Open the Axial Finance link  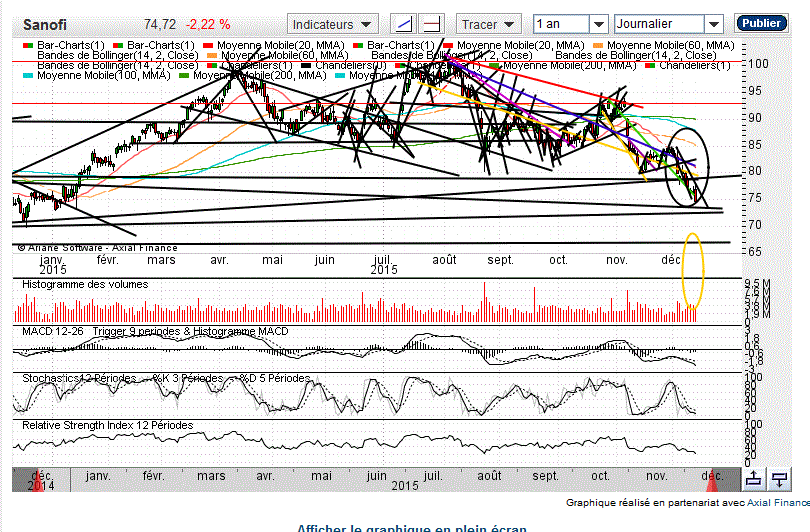pyautogui.click(x=778, y=503)
